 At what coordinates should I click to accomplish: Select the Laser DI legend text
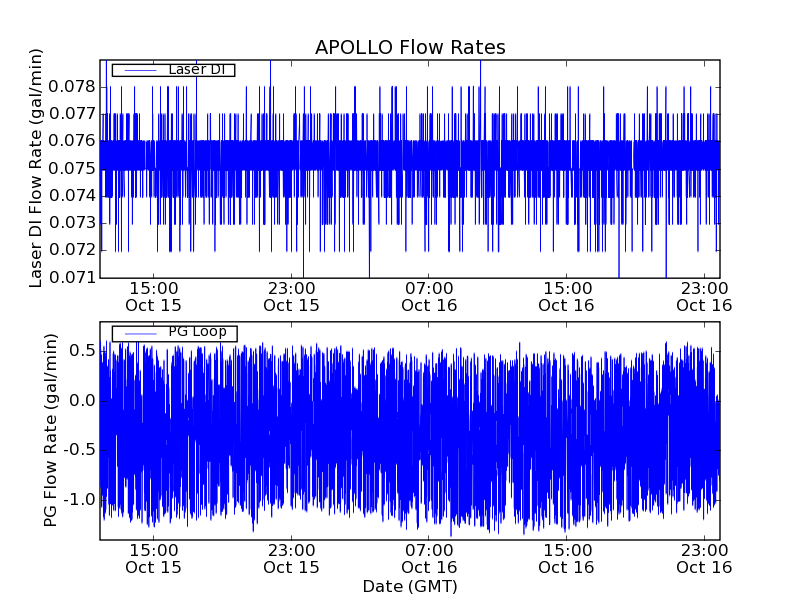pyautogui.click(x=196, y=70)
